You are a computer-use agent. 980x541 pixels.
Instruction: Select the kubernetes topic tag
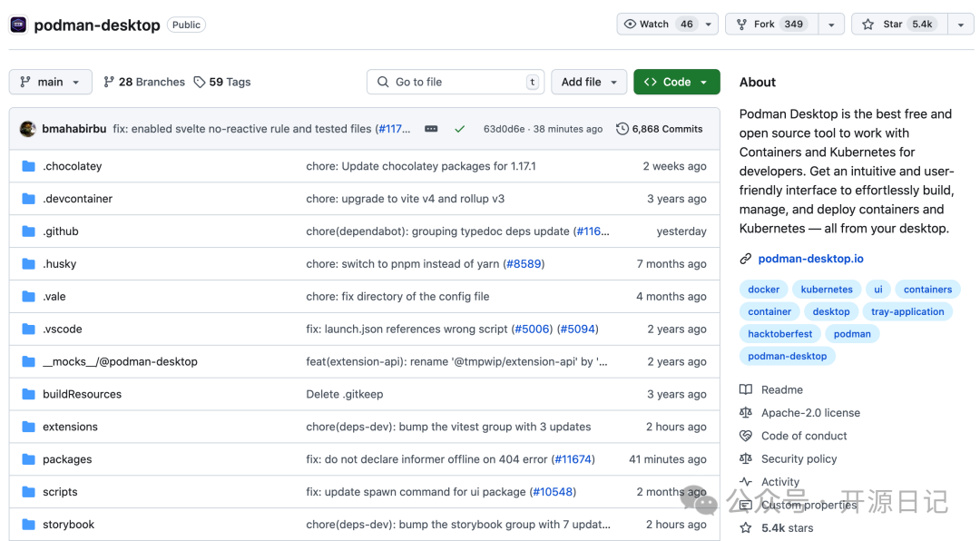point(827,290)
